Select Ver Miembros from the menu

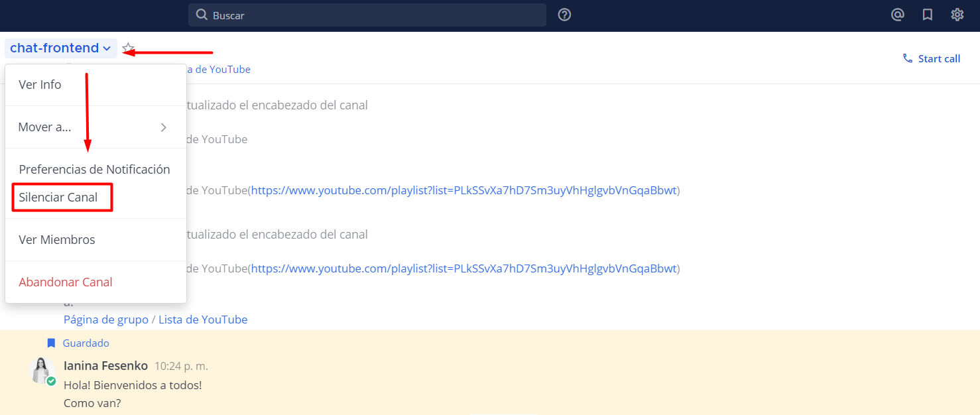coord(57,240)
